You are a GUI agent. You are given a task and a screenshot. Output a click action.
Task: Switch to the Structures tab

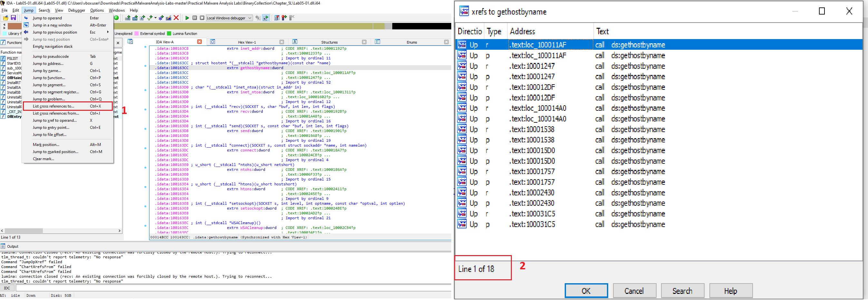pyautogui.click(x=329, y=42)
